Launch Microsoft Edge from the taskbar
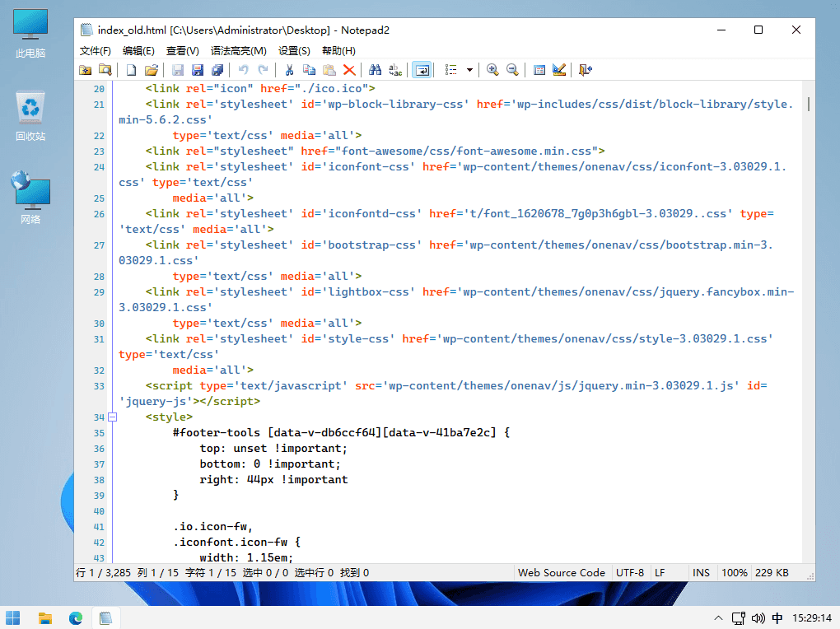This screenshot has width=840, height=629. tap(76, 617)
